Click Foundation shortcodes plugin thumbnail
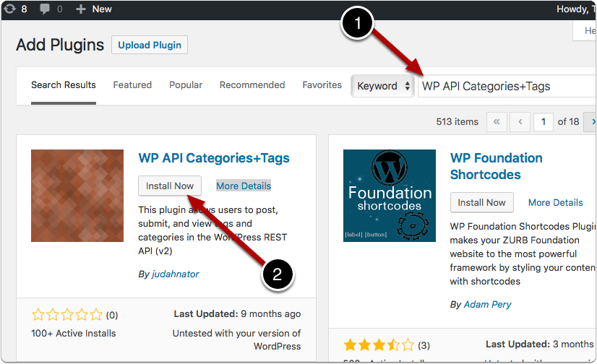 coord(390,196)
